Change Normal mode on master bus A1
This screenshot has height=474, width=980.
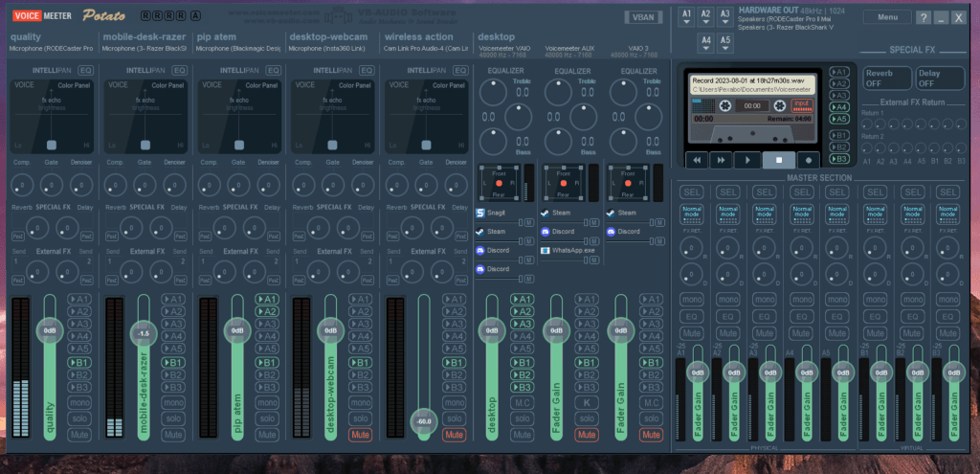click(692, 214)
